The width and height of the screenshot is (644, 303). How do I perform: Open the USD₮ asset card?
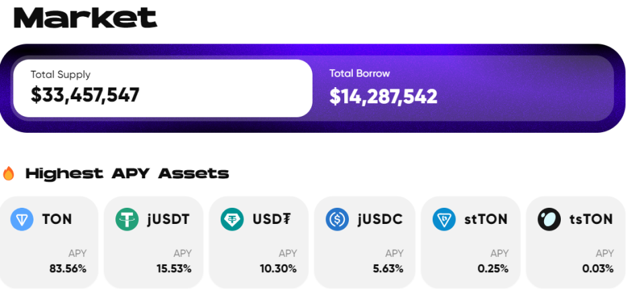click(259, 243)
